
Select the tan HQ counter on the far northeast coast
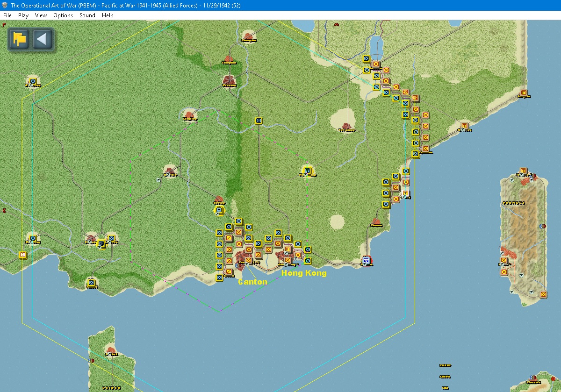tap(524, 92)
